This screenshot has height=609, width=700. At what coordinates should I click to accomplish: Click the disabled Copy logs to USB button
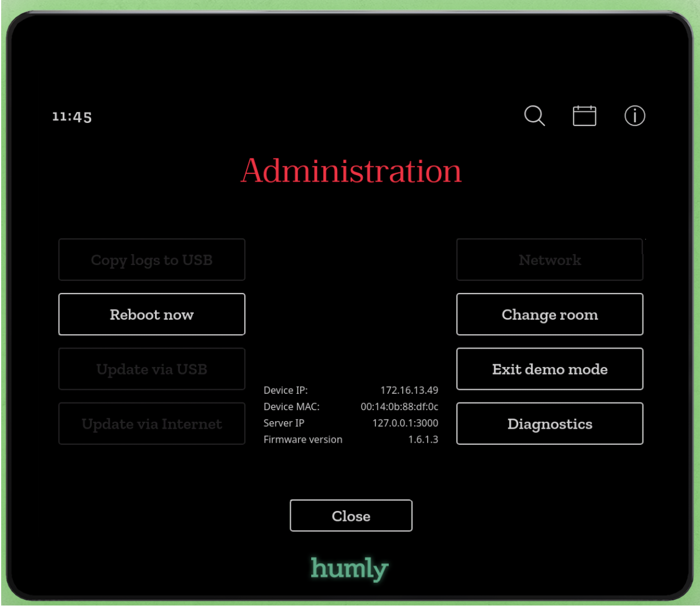[x=151, y=260]
